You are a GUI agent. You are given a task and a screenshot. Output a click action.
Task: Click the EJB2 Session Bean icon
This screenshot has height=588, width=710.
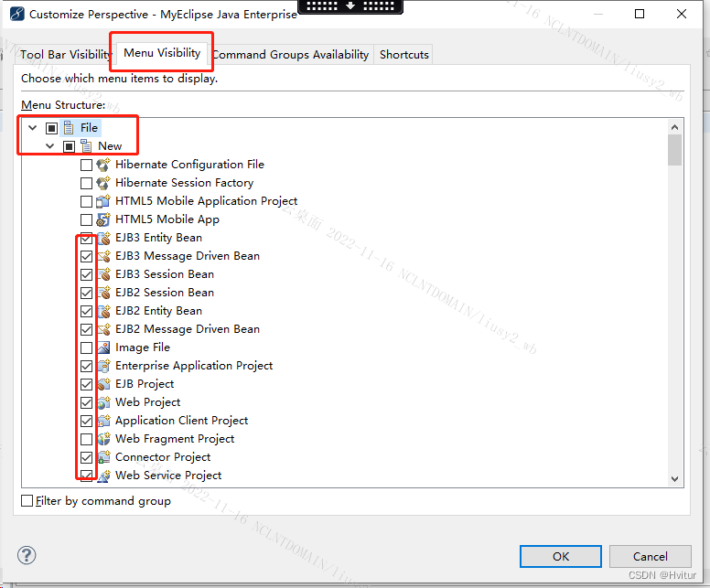(104, 293)
